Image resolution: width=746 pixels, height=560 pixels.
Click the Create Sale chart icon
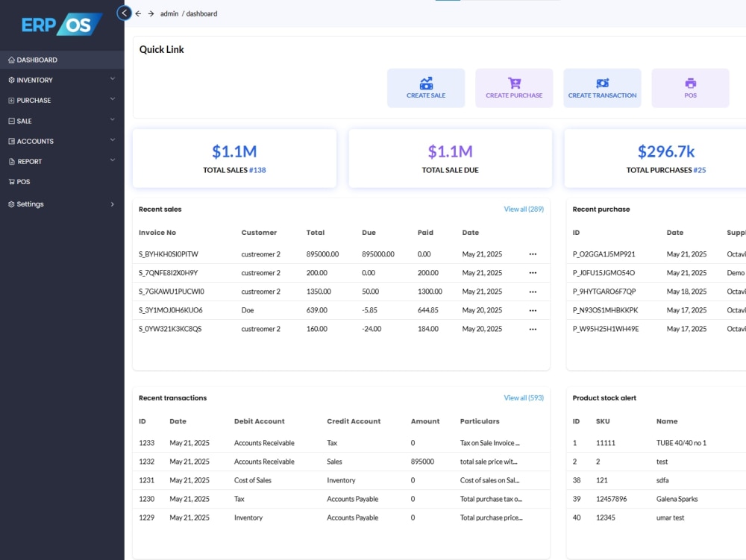pos(426,84)
